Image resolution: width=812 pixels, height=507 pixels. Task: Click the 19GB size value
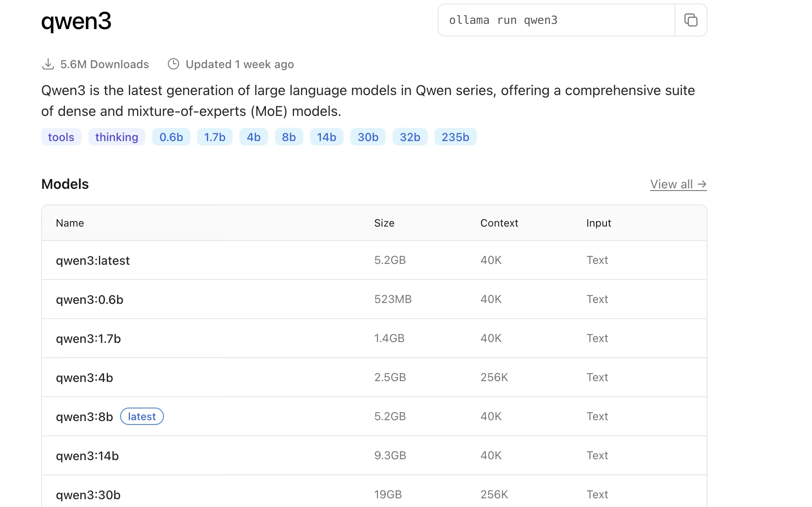388,494
